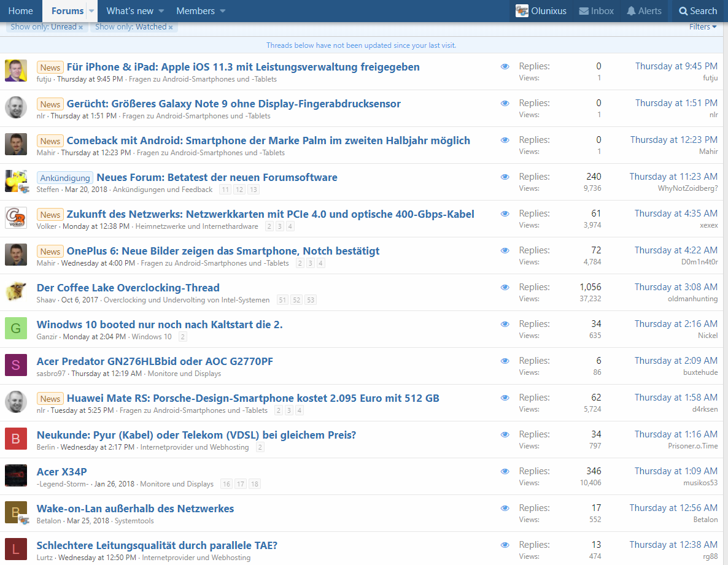Click News prefix on Huawei Mate RS thread
Viewport: 728px width, 565px height.
50,399
